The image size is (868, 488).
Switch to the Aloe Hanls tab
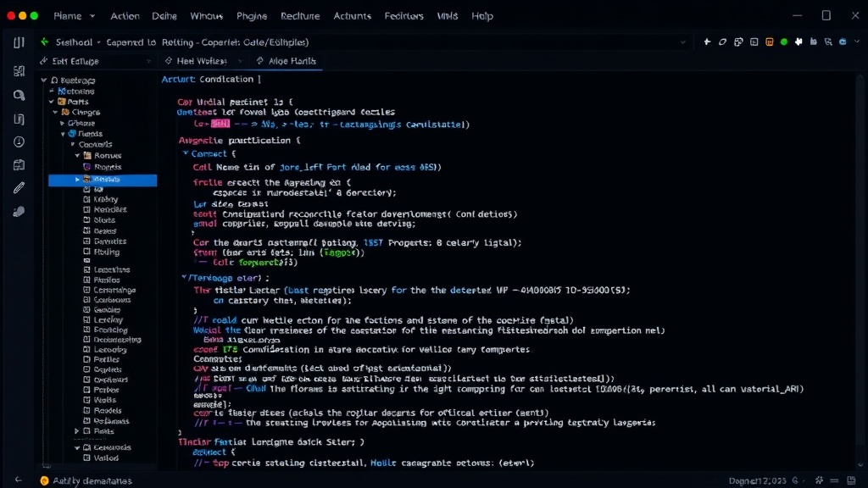287,61
